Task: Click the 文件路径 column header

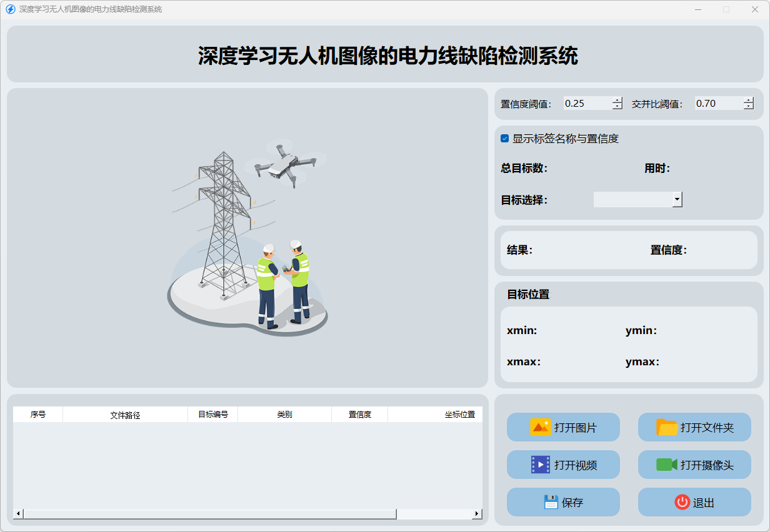Action: (125, 415)
